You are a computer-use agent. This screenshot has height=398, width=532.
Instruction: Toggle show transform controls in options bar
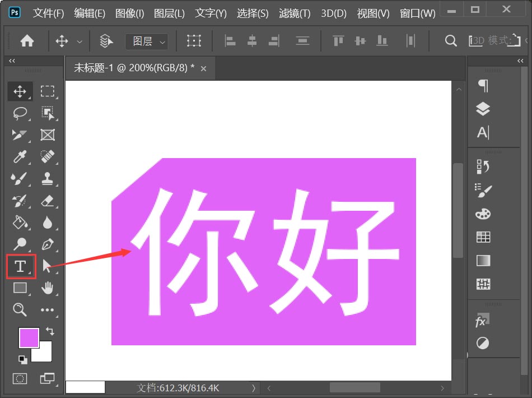click(x=194, y=40)
